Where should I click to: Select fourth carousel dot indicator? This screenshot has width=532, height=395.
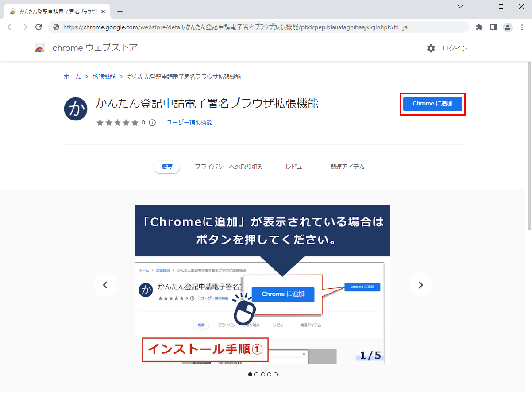(269, 374)
